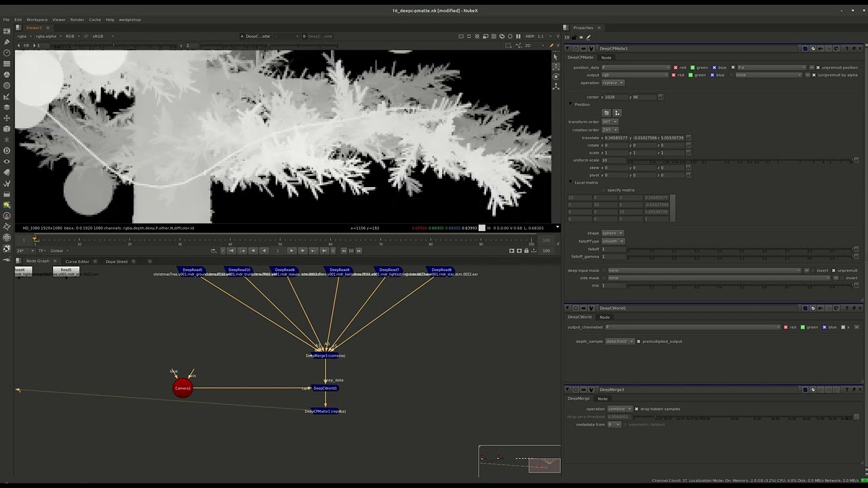The height and width of the screenshot is (488, 868).
Task: Open the Draw nodes toolbar menu
Action: 7,42
